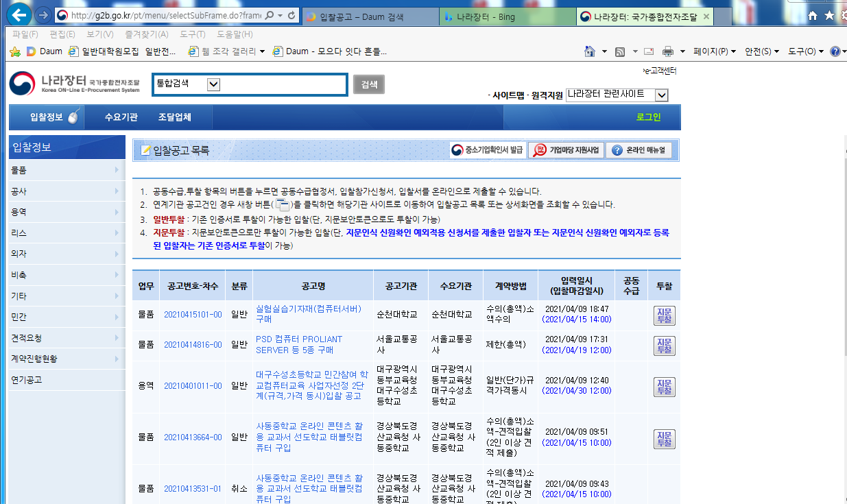Click the RSS feeds icon

click(620, 51)
